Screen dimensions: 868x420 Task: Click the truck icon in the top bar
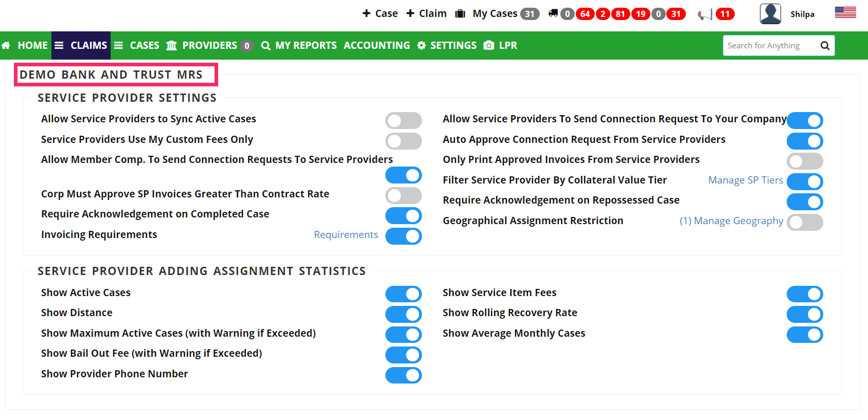pyautogui.click(x=553, y=13)
